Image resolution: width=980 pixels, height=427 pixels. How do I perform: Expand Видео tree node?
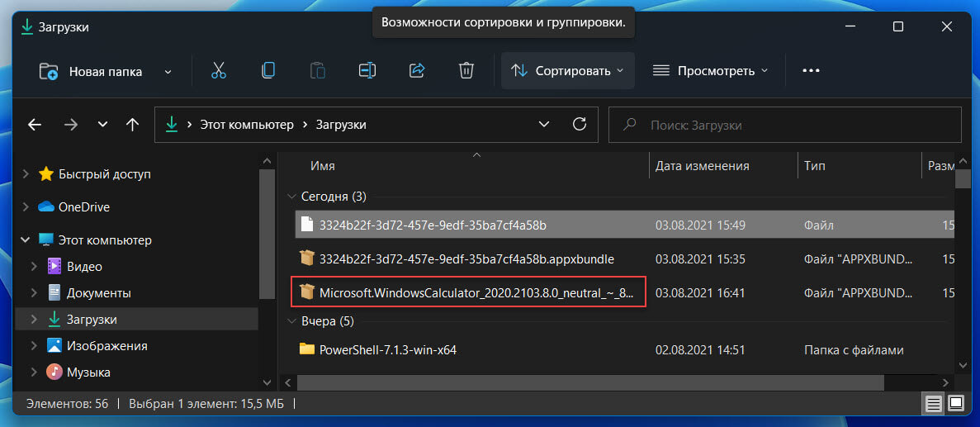point(35,267)
